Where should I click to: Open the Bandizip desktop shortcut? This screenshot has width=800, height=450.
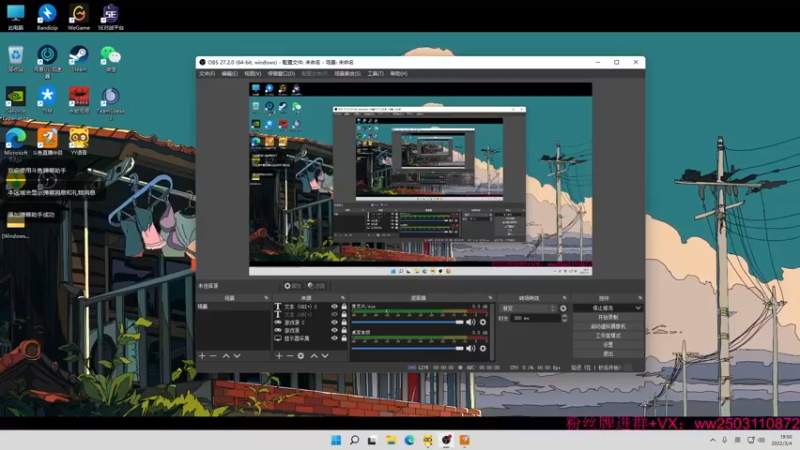click(47, 17)
